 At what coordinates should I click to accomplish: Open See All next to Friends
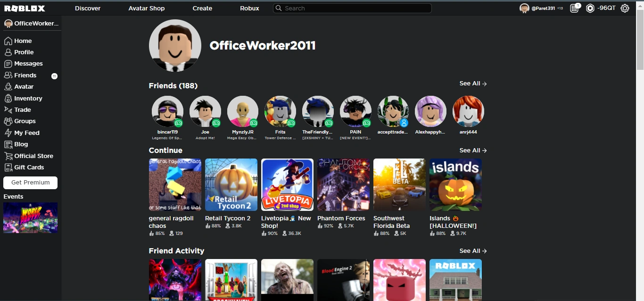[472, 84]
